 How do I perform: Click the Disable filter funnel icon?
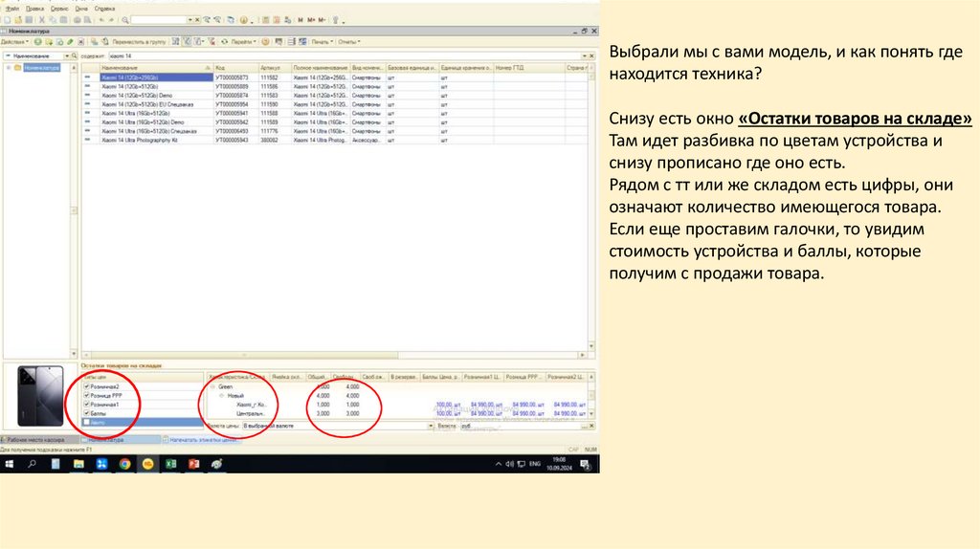tap(212, 42)
